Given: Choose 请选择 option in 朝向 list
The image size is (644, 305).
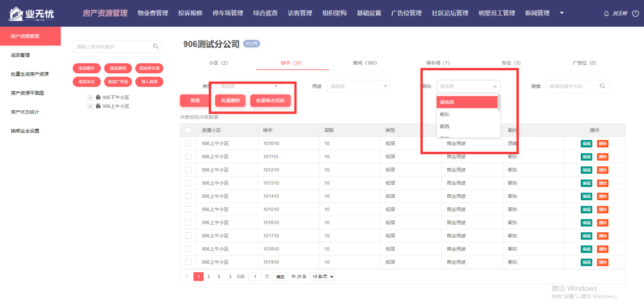Looking at the screenshot, I should point(466,102).
